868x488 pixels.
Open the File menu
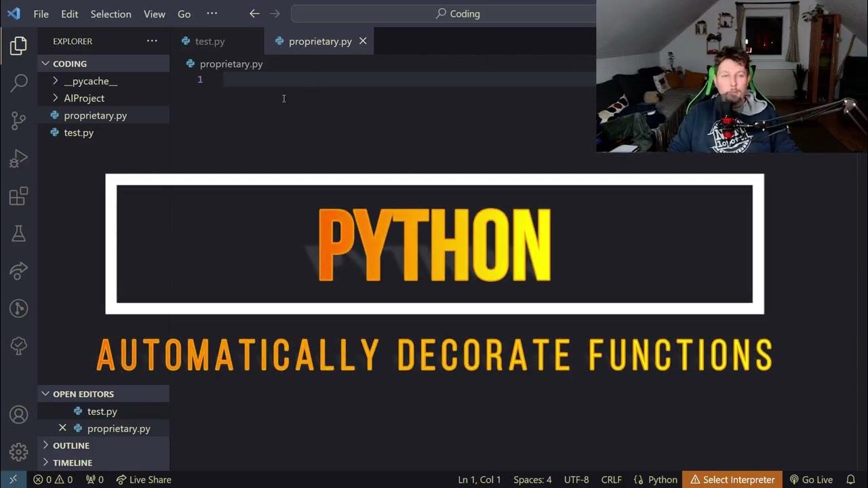coord(41,14)
